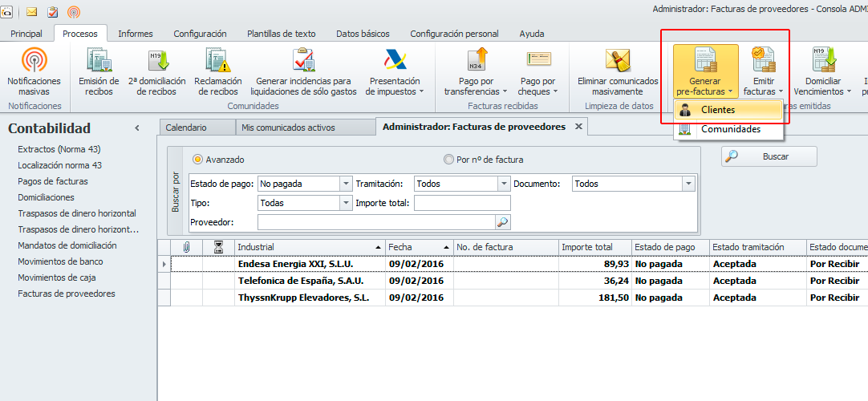
Task: Click the Notificaciones masivas icon
Action: [x=34, y=61]
